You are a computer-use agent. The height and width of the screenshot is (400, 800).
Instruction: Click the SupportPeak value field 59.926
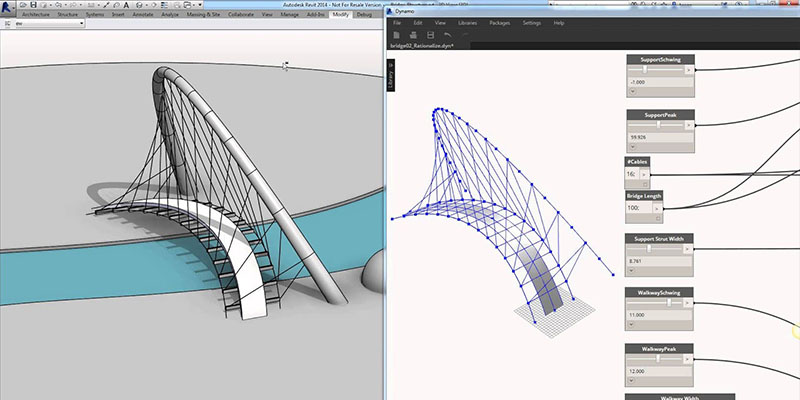coord(660,137)
